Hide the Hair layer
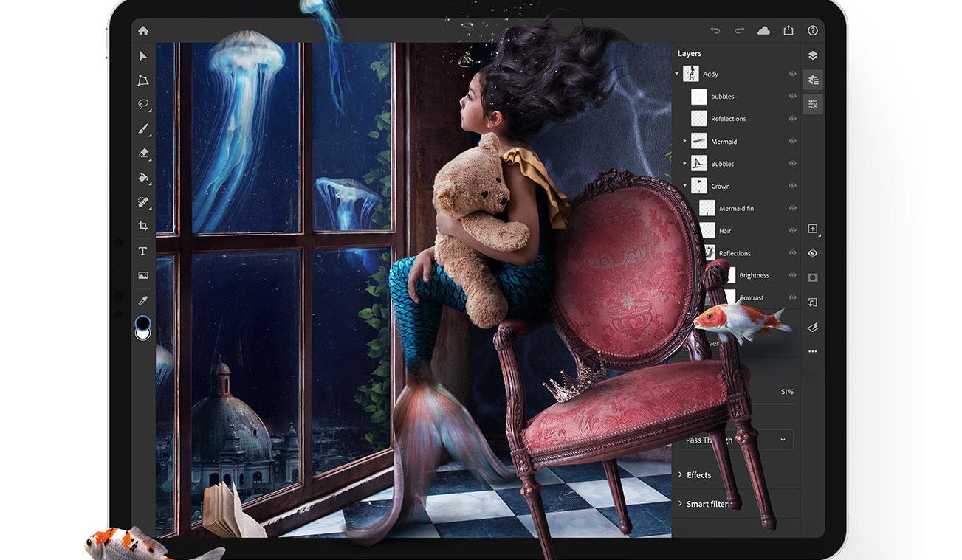Viewport: 962px width, 560px height. (792, 231)
